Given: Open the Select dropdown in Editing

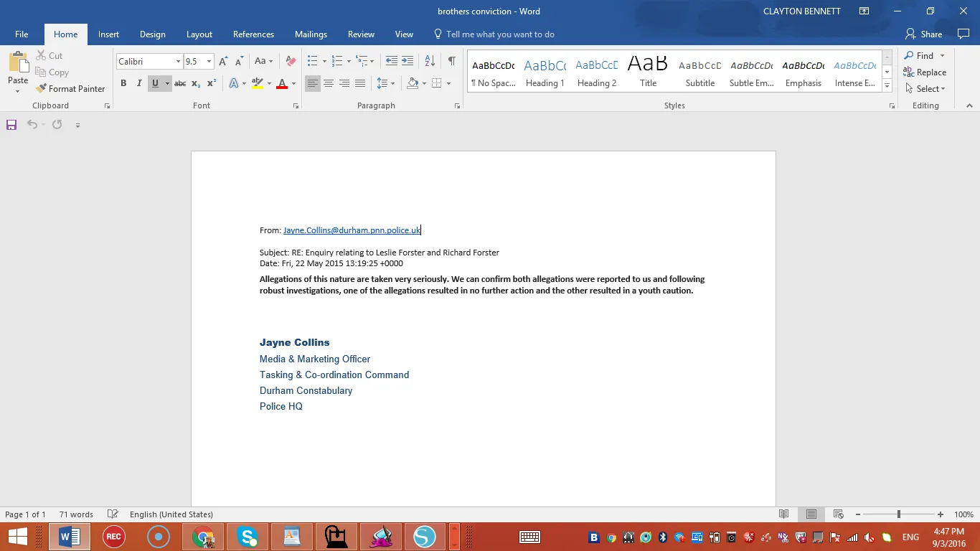Looking at the screenshot, I should click(925, 88).
